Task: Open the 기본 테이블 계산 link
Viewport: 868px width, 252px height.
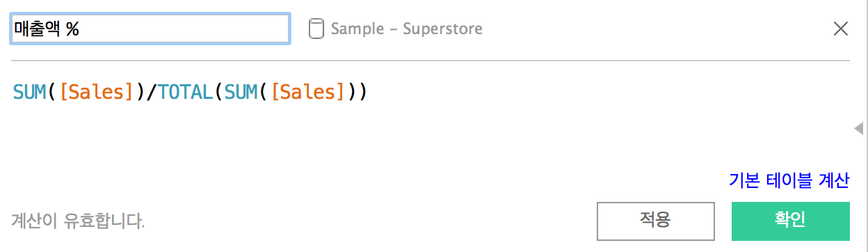Action: [x=789, y=180]
